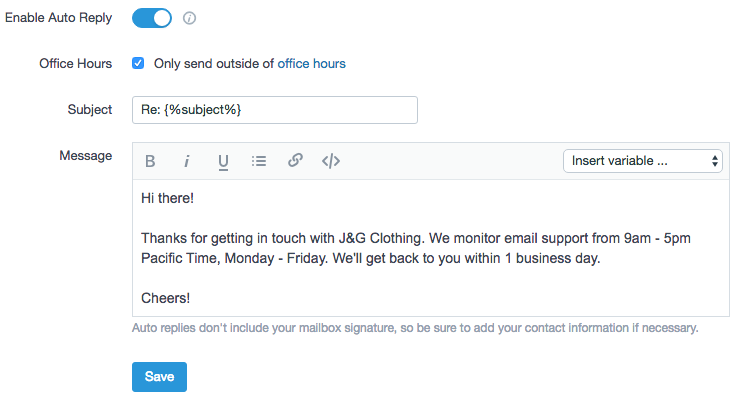
Task: Click into the Subject input field
Action: 274,110
